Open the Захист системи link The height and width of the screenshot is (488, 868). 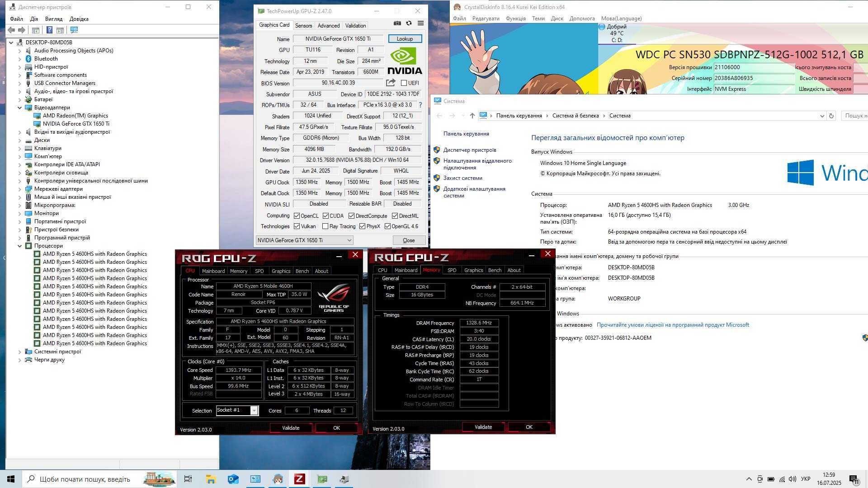pos(462,178)
